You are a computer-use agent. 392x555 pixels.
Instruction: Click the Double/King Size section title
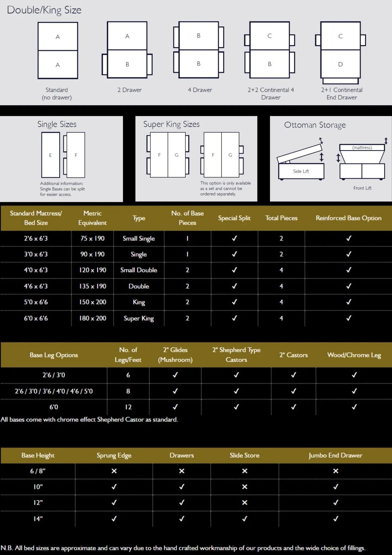click(x=44, y=10)
